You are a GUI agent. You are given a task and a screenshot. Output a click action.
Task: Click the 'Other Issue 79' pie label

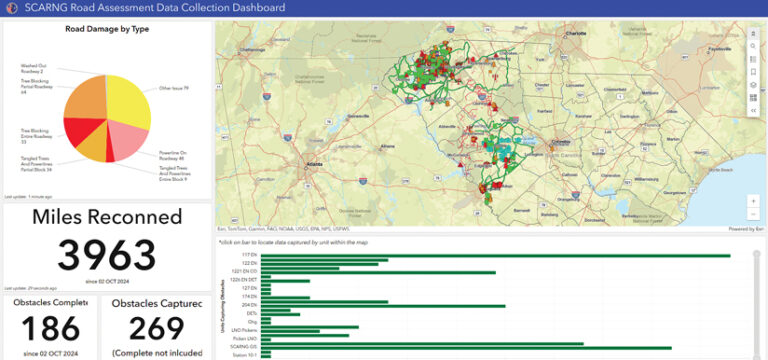174,89
